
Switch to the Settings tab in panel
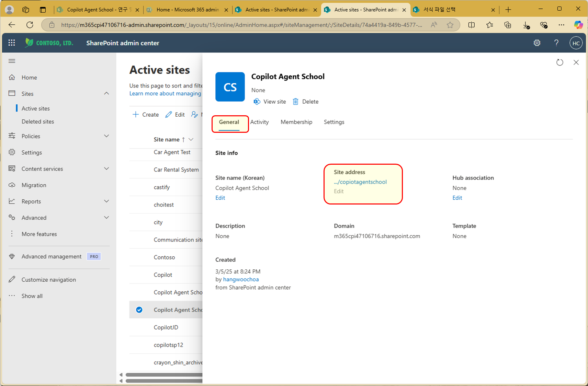(x=334, y=122)
